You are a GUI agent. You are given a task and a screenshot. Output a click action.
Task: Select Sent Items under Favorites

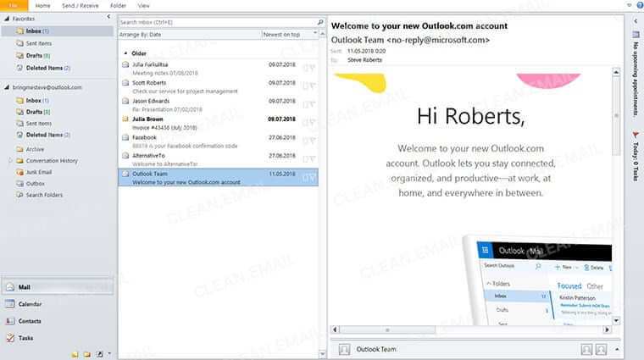[x=39, y=43]
